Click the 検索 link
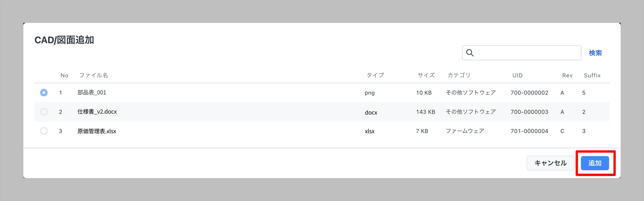This screenshot has width=644, height=201. tap(595, 53)
